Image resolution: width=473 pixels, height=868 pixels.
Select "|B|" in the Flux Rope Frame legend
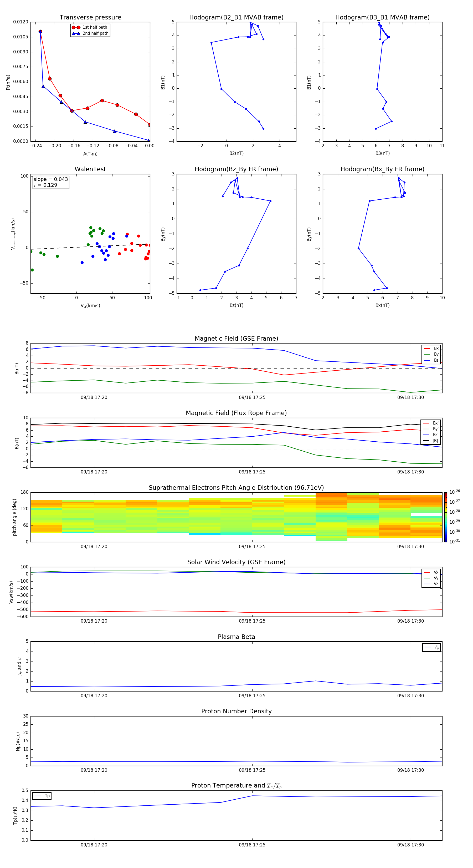click(x=431, y=441)
